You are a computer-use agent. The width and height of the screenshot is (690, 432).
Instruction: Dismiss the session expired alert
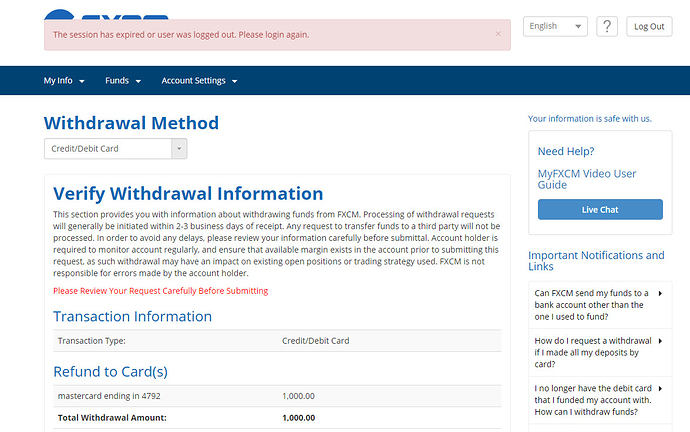pyautogui.click(x=498, y=34)
